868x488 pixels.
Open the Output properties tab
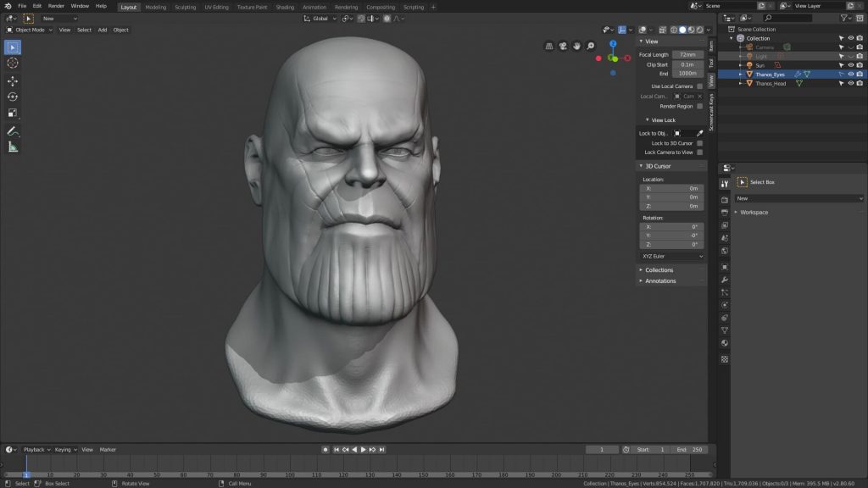(725, 213)
